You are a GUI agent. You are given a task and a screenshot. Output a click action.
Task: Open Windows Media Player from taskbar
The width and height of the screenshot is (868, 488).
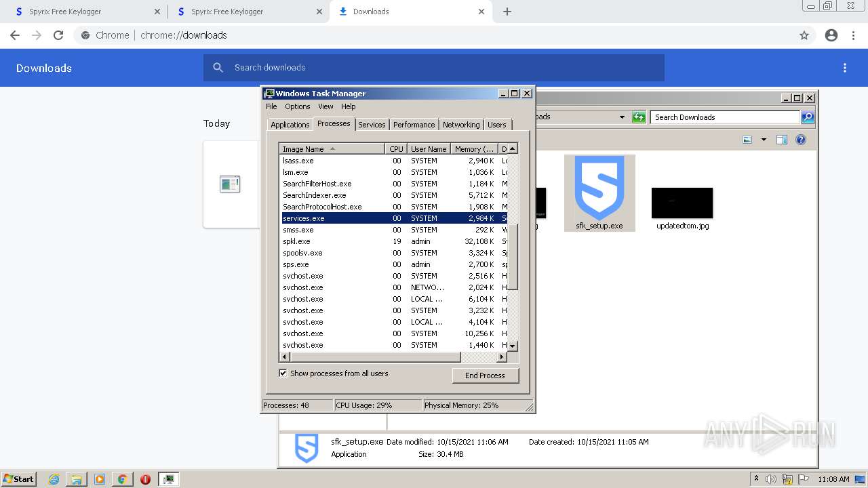pyautogui.click(x=100, y=479)
